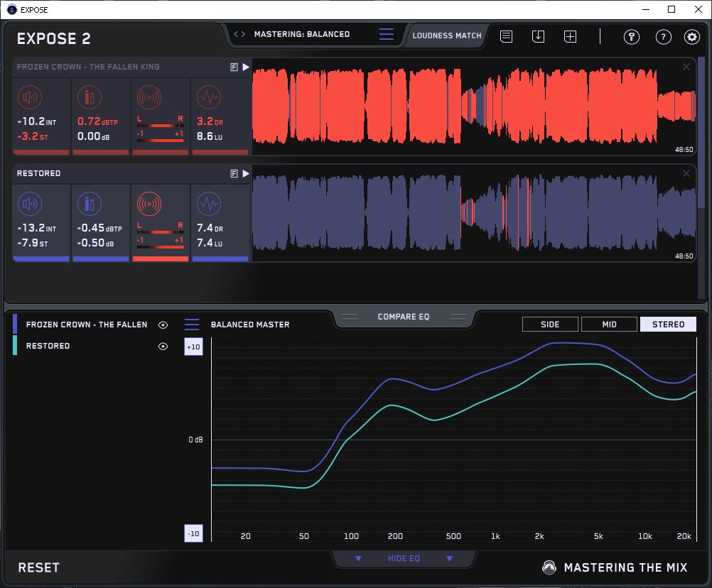Click the loudness speaker icon on Restored track
This screenshot has height=588, width=712.
point(29,205)
